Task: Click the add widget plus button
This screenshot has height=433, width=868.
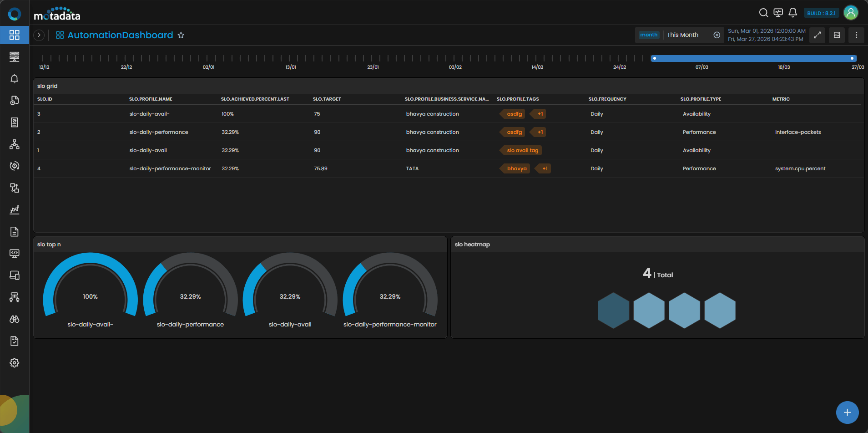Action: [847, 413]
